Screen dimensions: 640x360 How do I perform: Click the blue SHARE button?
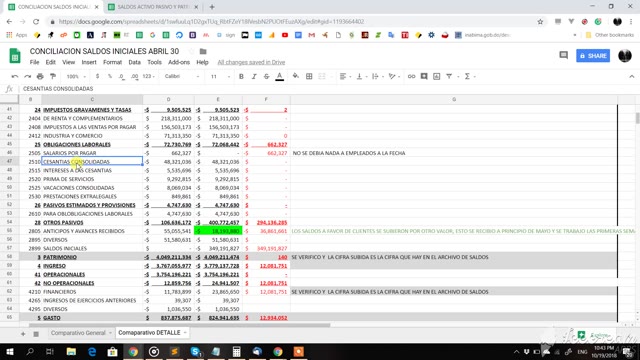coord(593,56)
